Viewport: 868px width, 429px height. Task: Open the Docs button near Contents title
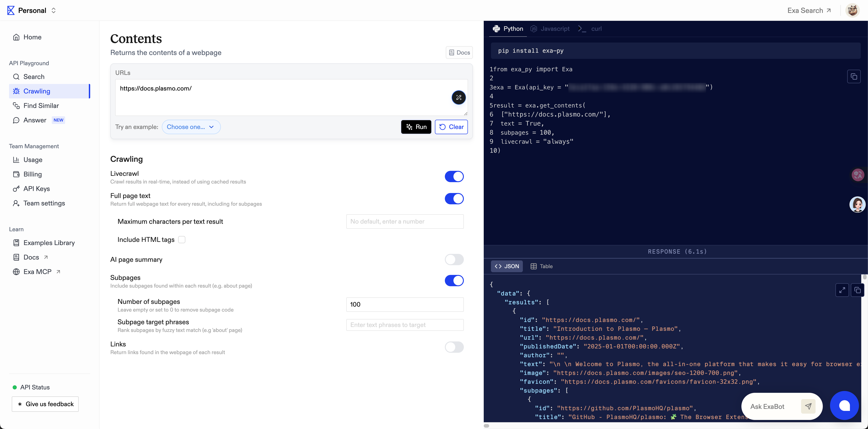pyautogui.click(x=459, y=53)
